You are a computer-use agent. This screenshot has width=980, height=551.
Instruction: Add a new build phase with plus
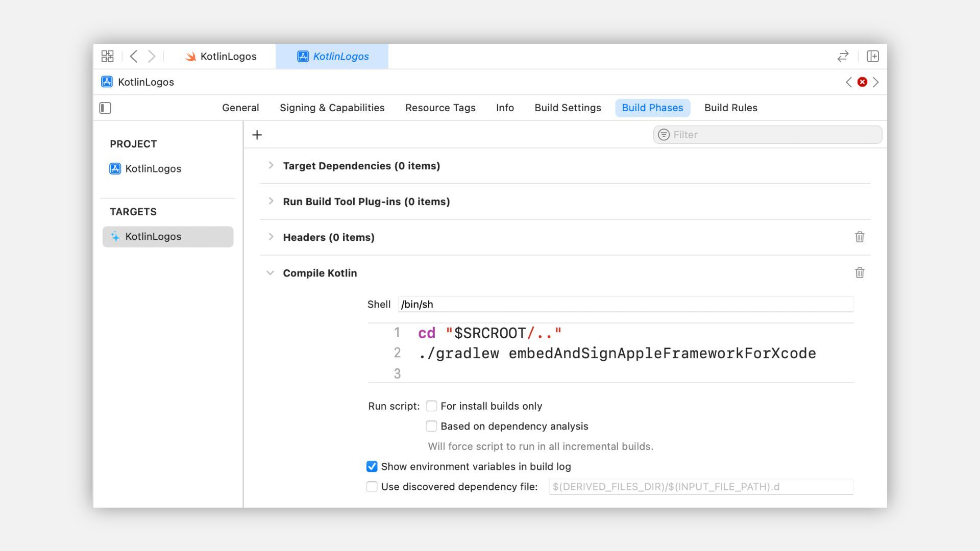[257, 135]
